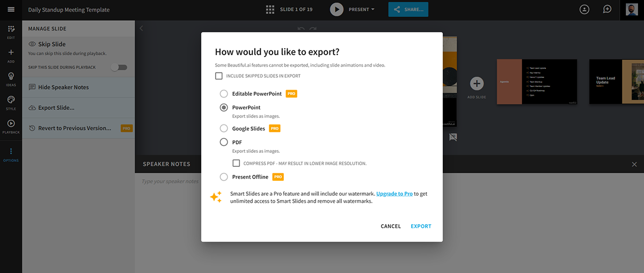Click the slide grid view icon
This screenshot has width=644, height=273.
pyautogui.click(x=270, y=10)
